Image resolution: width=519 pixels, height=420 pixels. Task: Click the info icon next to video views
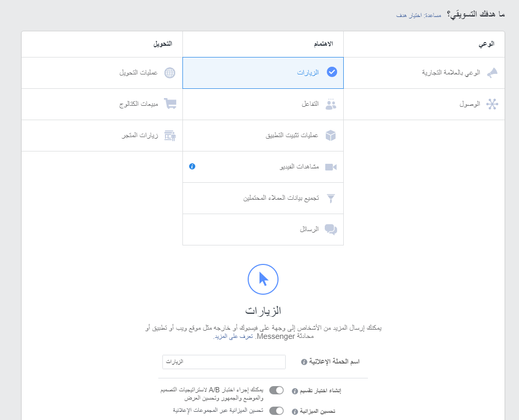tap(192, 166)
